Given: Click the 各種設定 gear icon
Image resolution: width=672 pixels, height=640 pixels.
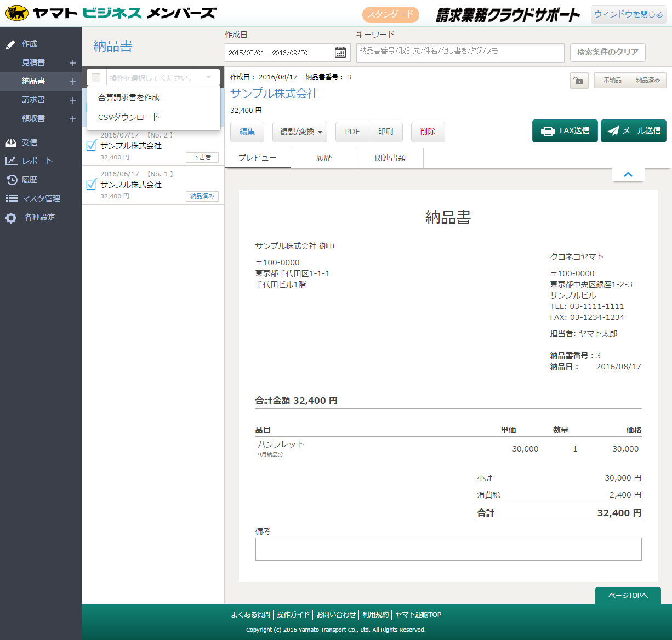Looking at the screenshot, I should [x=11, y=218].
